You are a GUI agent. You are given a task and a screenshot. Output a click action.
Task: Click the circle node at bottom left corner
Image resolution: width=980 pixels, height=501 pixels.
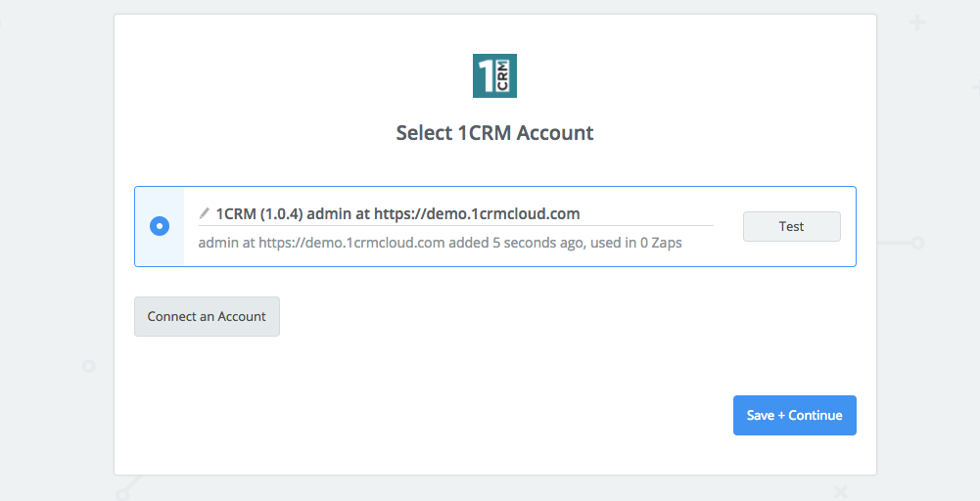pyautogui.click(x=122, y=495)
